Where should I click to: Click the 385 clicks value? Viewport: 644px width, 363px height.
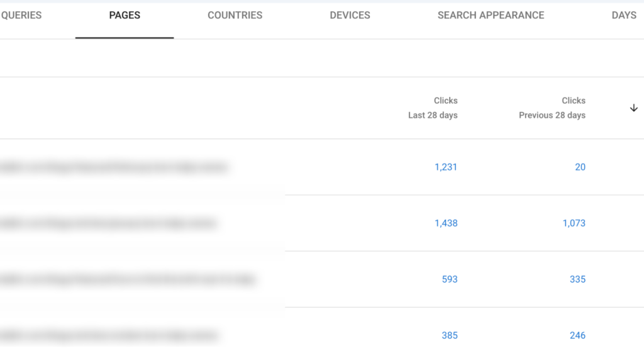point(450,335)
